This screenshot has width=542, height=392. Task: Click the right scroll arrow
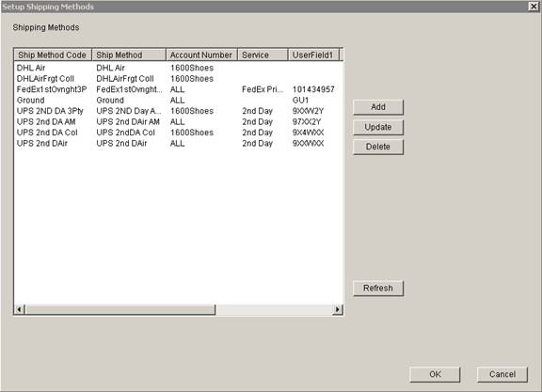[338, 309]
